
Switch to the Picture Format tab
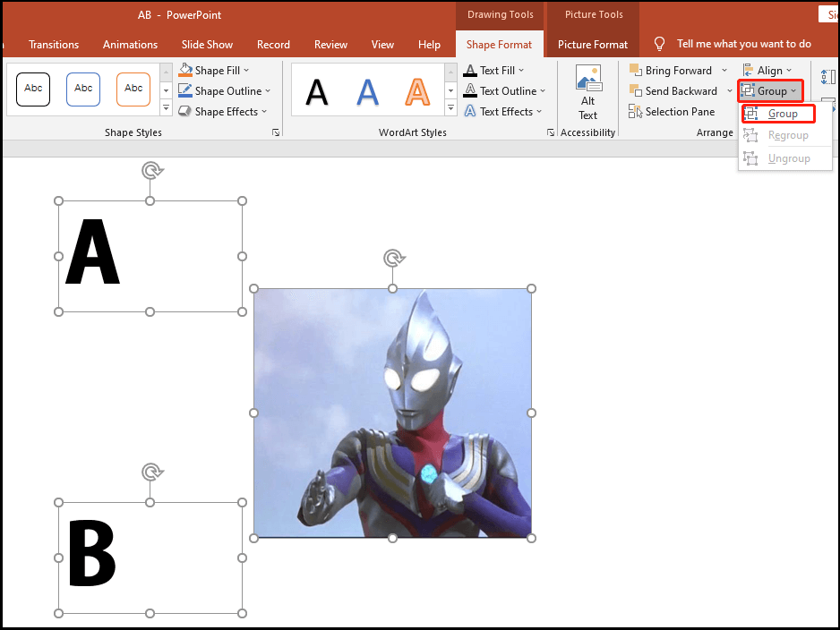593,45
